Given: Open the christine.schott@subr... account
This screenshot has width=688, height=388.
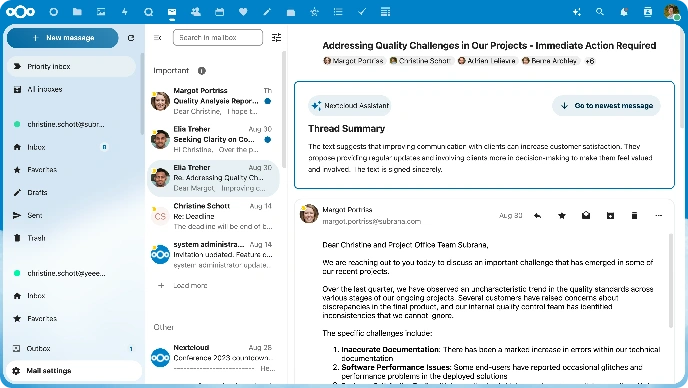Looking at the screenshot, I should [x=71, y=124].
